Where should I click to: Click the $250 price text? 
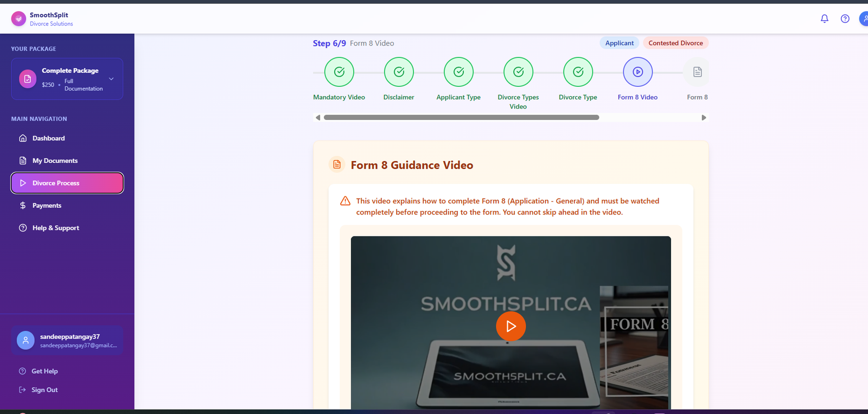[48, 85]
